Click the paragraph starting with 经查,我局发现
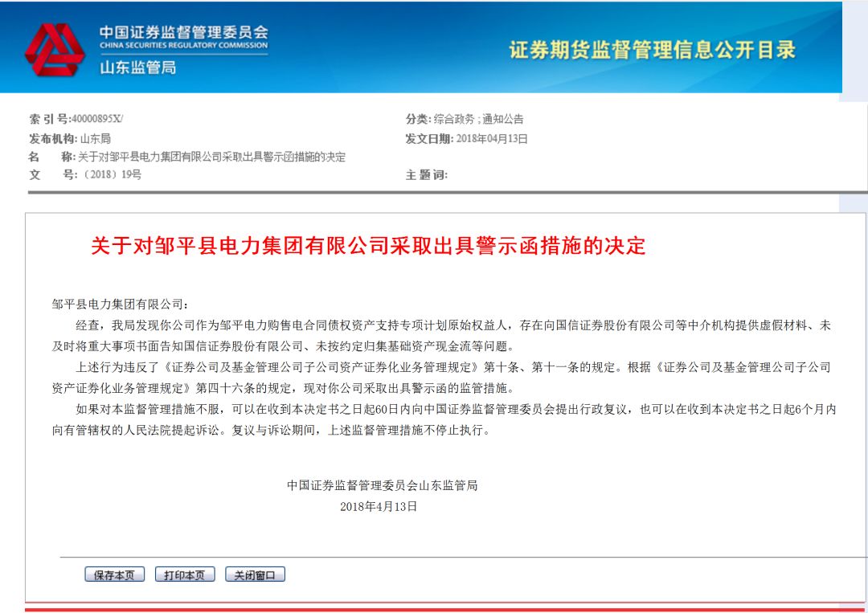 pos(443,336)
